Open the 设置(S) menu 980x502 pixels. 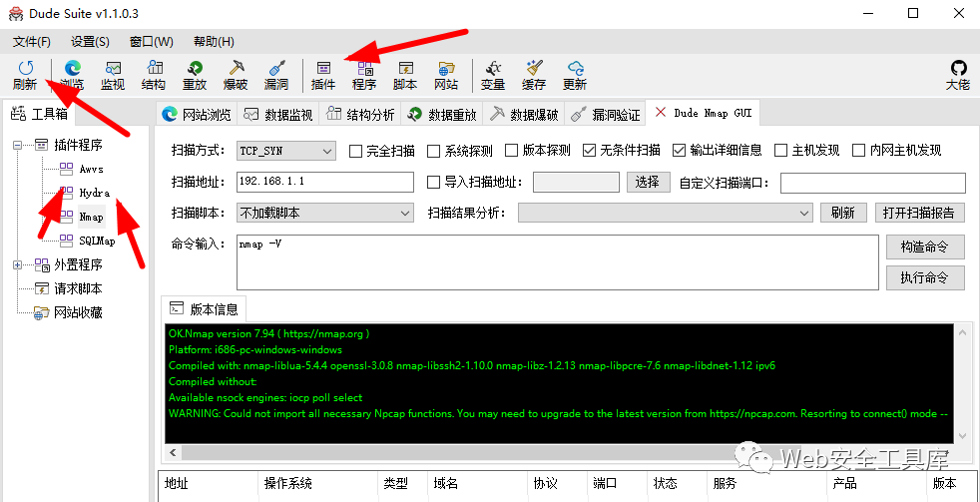pos(90,42)
